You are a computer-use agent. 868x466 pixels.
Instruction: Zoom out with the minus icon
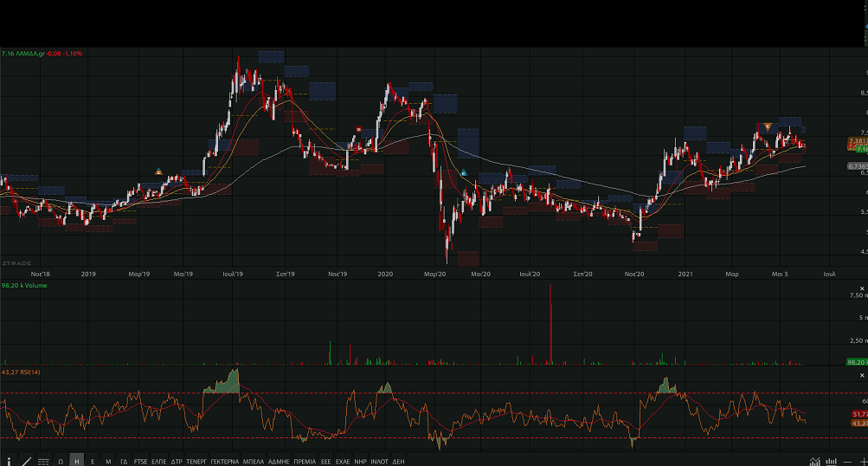click(x=847, y=462)
